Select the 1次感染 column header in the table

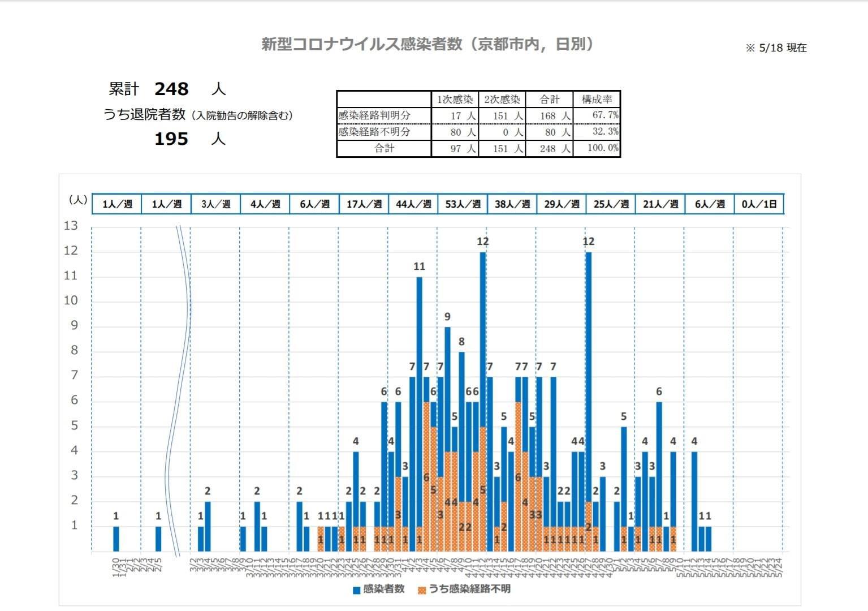(x=455, y=100)
